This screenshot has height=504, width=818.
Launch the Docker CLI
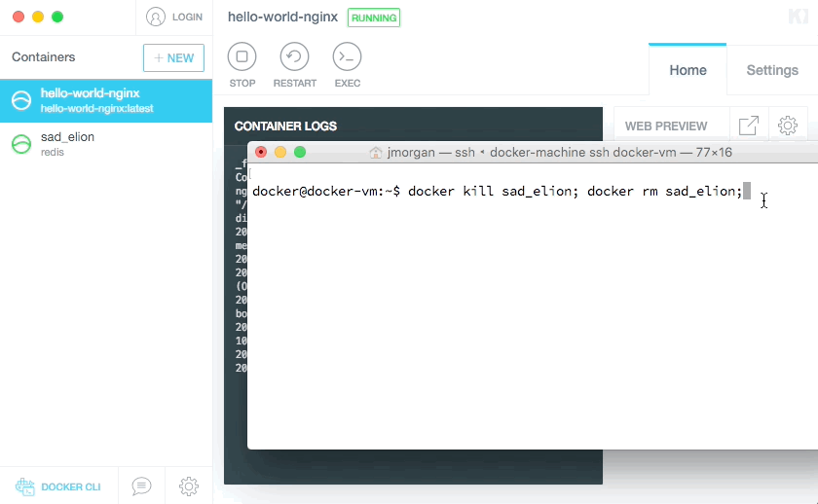(57, 486)
